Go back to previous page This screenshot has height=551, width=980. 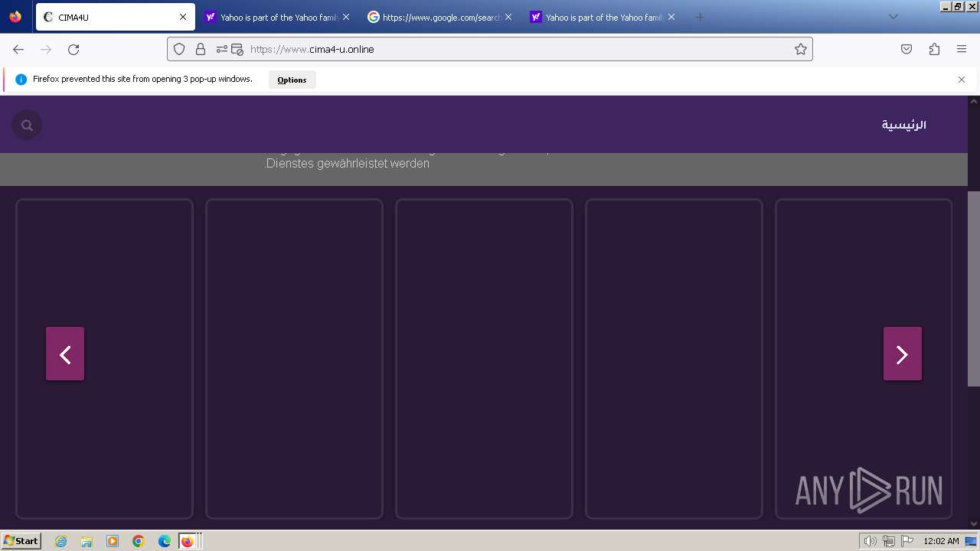click(x=18, y=49)
